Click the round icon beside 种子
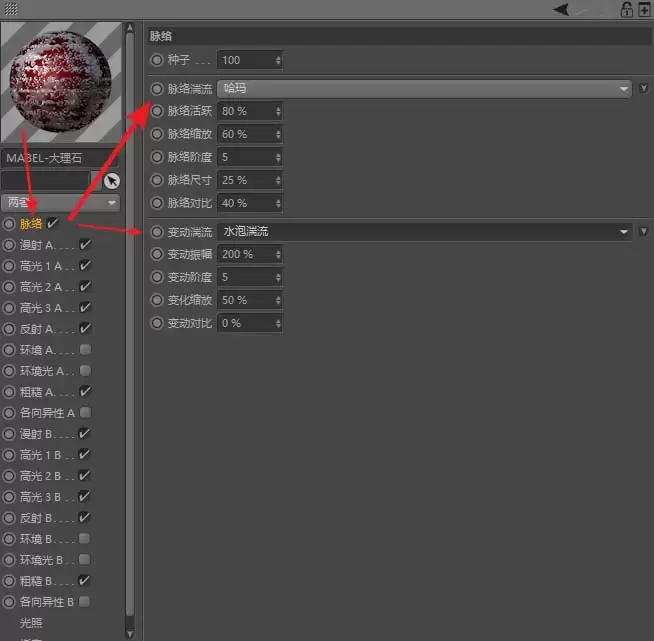 pos(156,61)
